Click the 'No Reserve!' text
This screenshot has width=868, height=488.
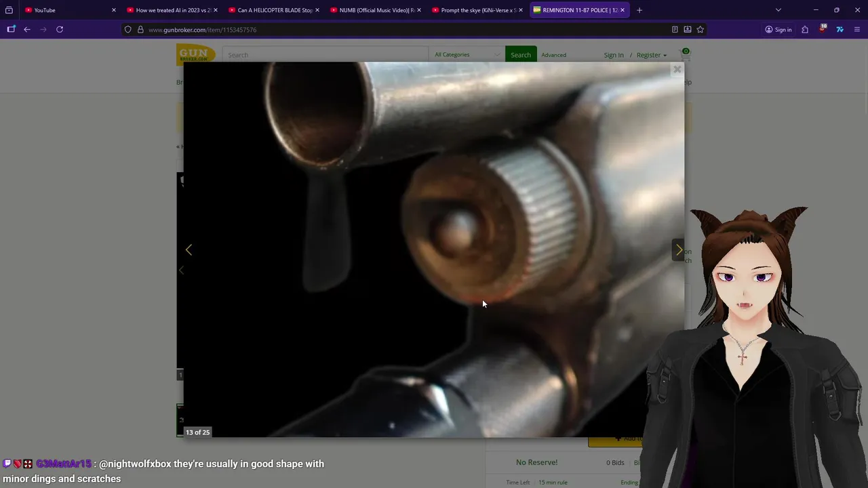536,462
